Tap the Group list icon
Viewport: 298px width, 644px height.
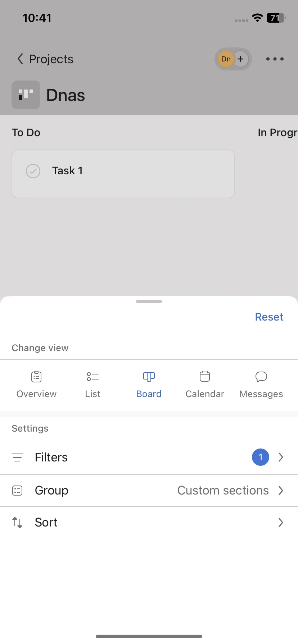(x=17, y=491)
